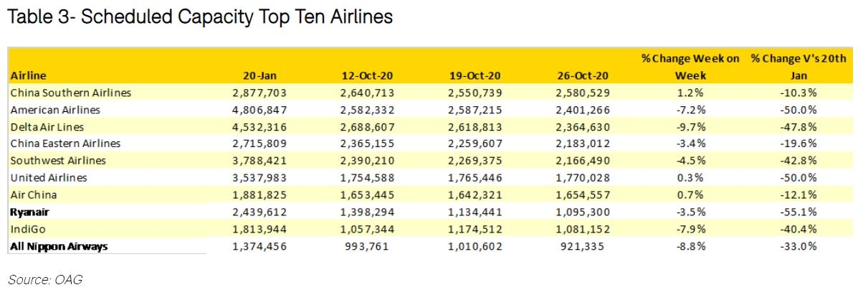Click the Airline column header
The height and width of the screenshot is (300, 868).
click(29, 75)
